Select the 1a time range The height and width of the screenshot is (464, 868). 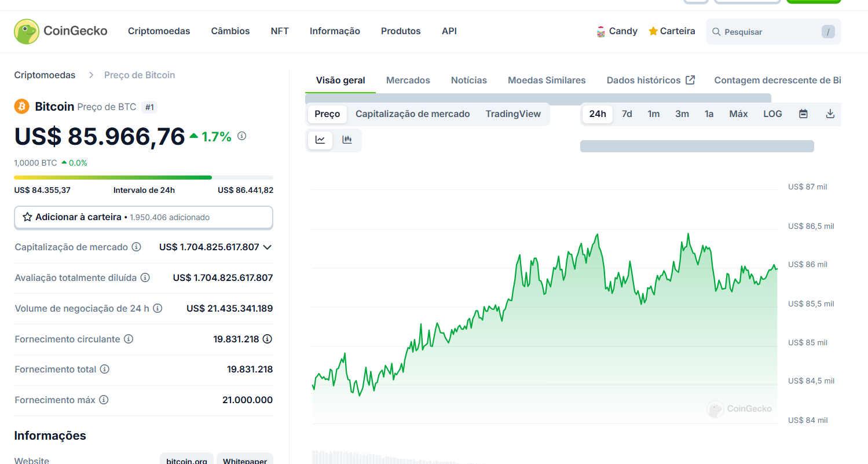(x=709, y=114)
